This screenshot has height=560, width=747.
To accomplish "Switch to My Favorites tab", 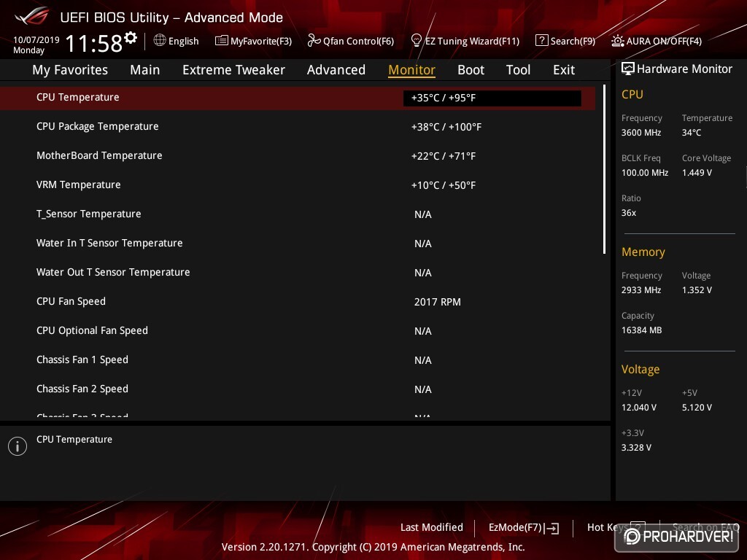I will click(70, 70).
